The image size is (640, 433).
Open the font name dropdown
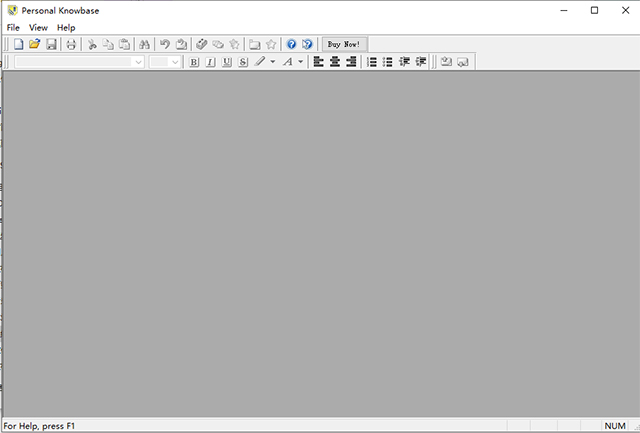(x=138, y=62)
